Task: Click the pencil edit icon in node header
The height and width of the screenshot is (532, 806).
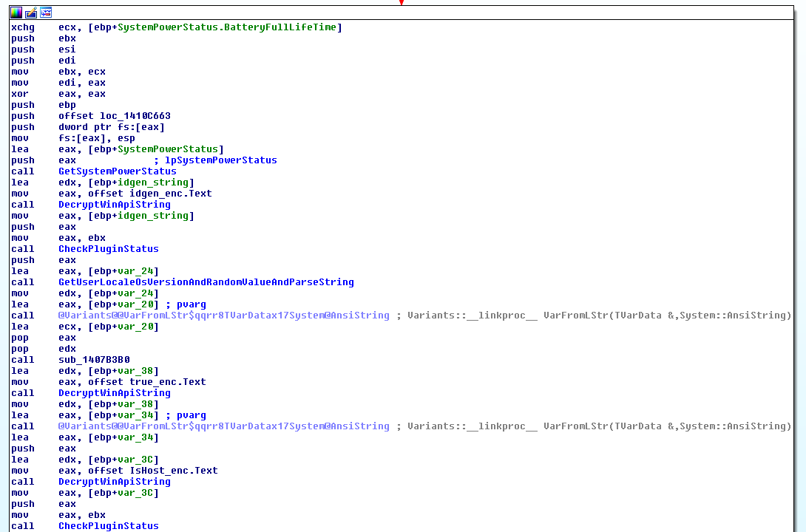Action: [31, 13]
